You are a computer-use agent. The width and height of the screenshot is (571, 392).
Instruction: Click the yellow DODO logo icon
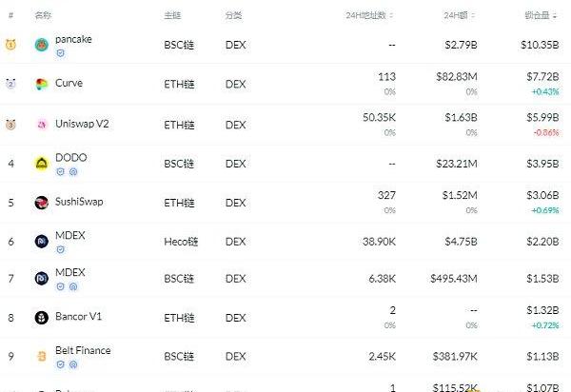(42, 164)
